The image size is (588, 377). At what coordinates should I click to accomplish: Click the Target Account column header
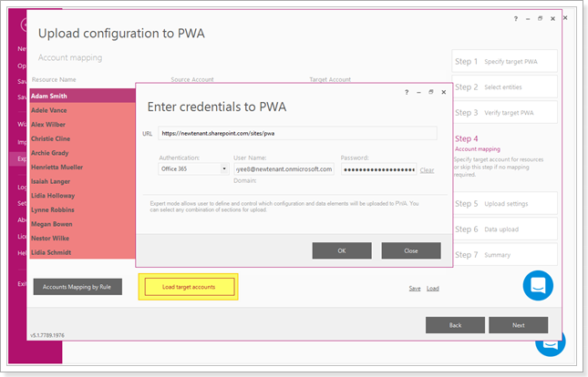[330, 79]
